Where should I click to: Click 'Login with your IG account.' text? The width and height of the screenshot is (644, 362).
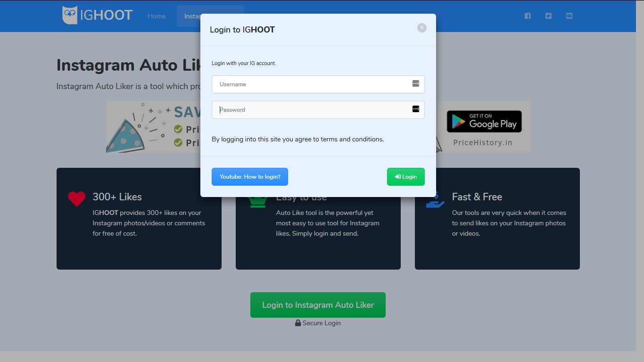click(244, 63)
